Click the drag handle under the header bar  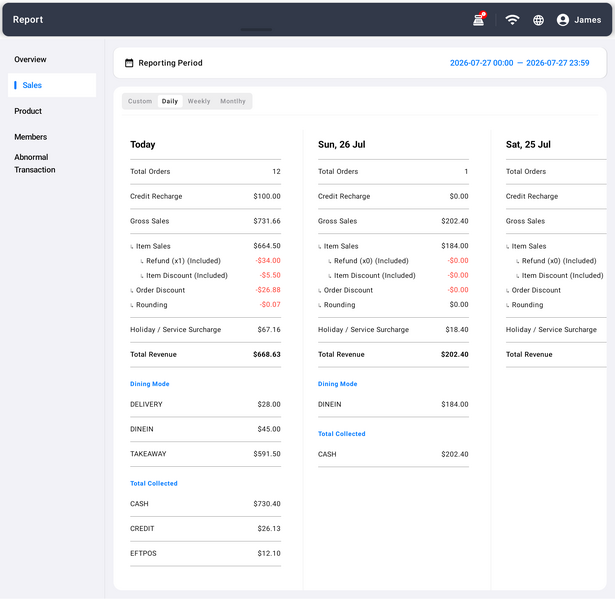click(256, 29)
